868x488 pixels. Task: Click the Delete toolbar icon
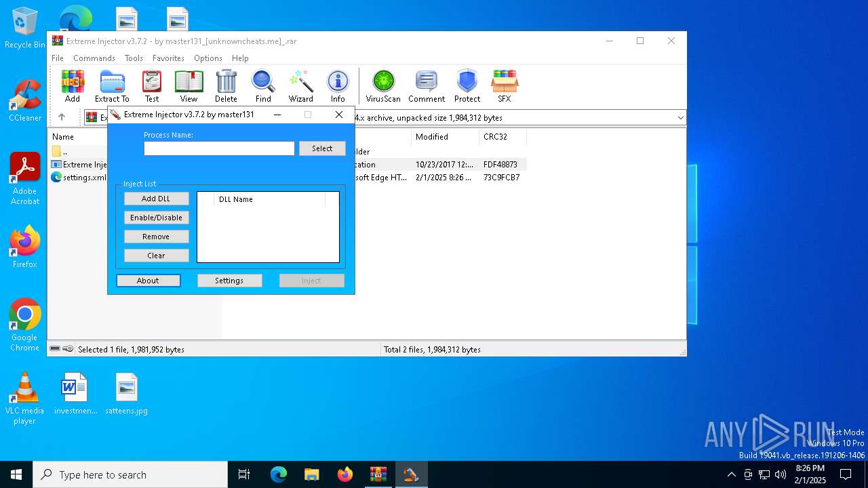[226, 86]
